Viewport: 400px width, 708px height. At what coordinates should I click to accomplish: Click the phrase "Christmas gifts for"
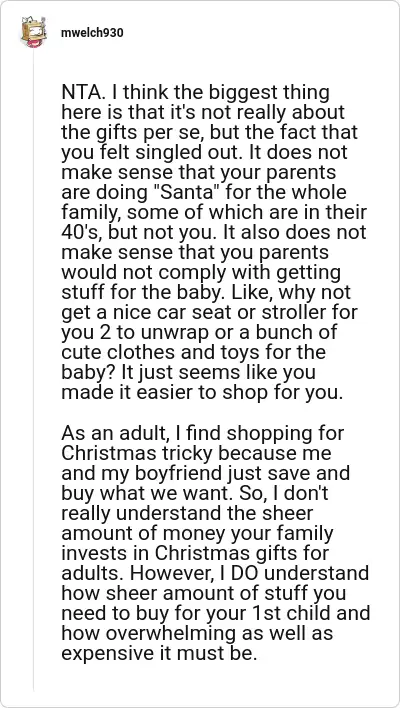(x=242, y=552)
